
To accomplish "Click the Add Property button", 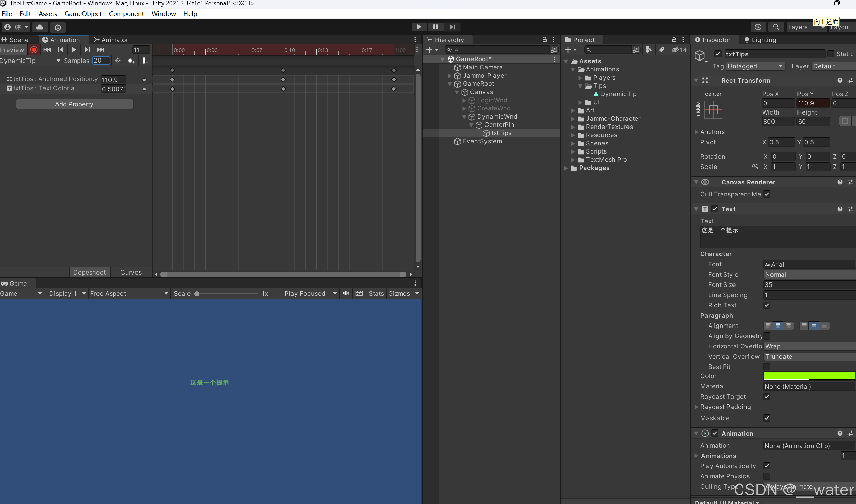I will click(74, 104).
